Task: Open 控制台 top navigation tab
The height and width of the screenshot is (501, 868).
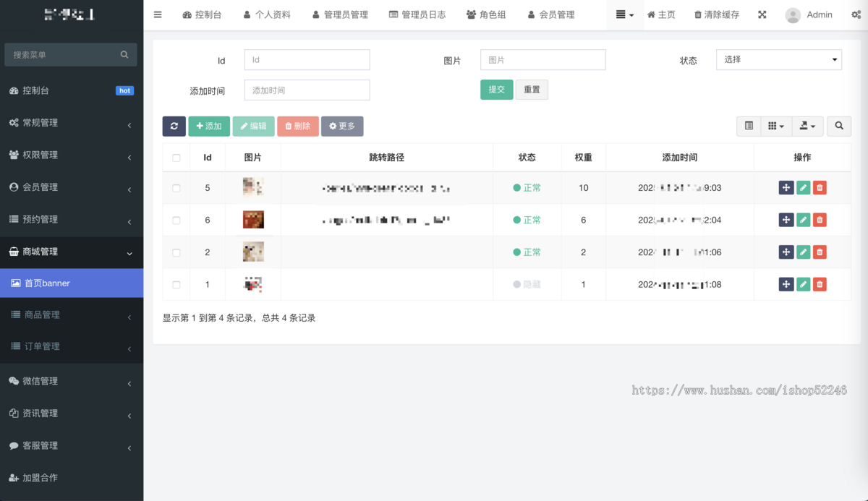Action: coord(202,14)
